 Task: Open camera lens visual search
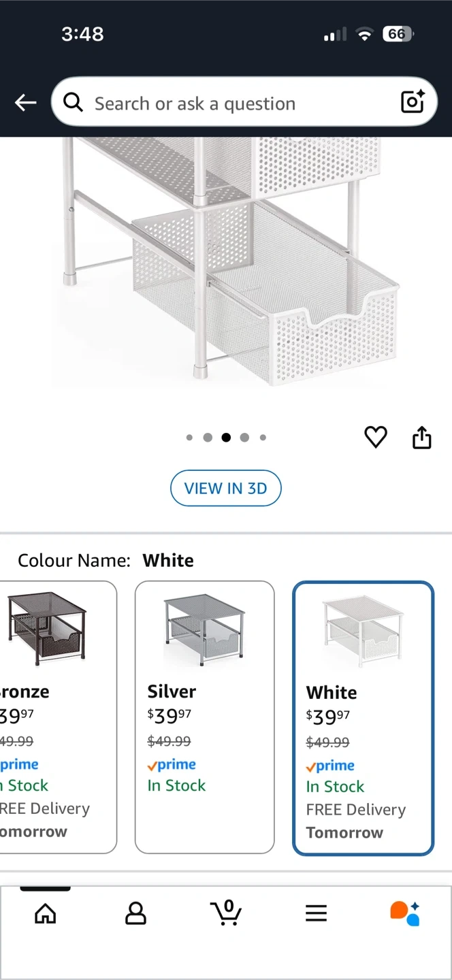pos(413,102)
